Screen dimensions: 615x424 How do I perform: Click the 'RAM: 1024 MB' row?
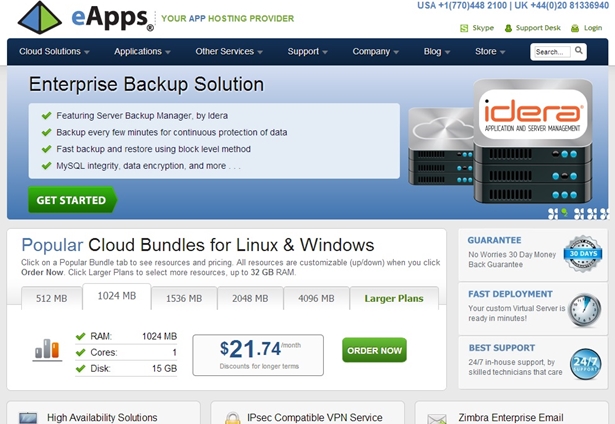[x=126, y=336]
